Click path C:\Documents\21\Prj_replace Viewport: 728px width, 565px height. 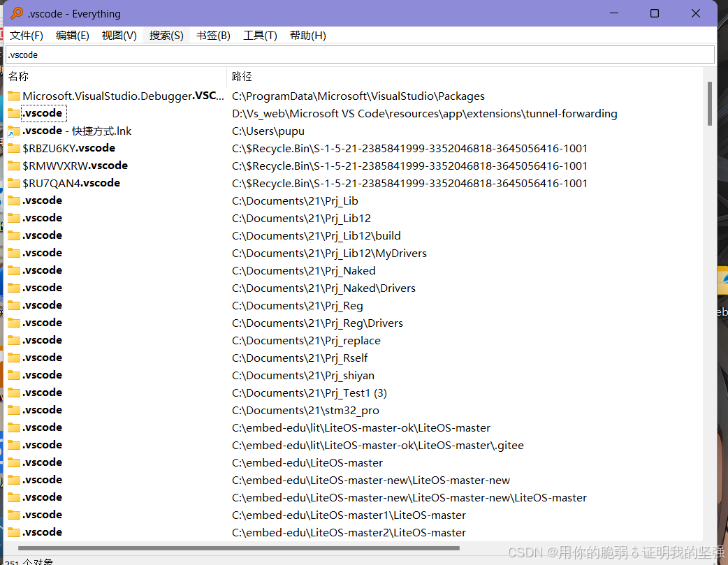click(x=306, y=340)
